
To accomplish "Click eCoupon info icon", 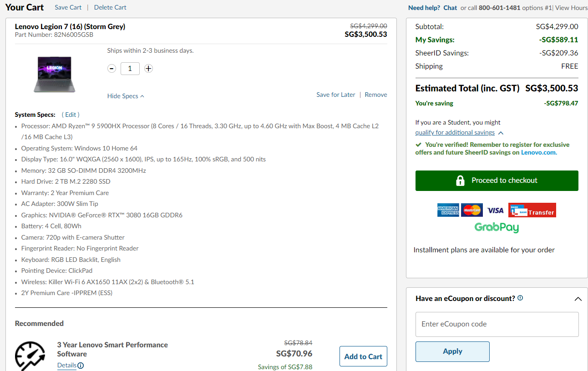I will coord(520,298).
